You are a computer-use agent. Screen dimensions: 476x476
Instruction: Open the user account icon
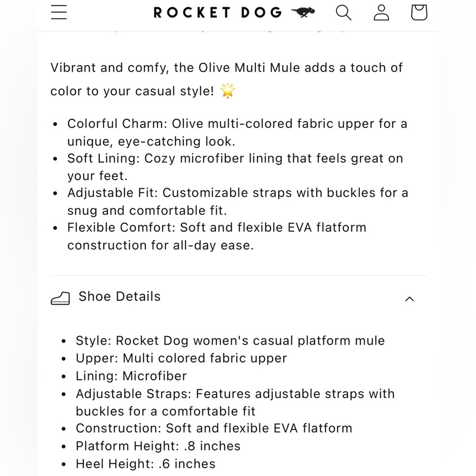381,13
